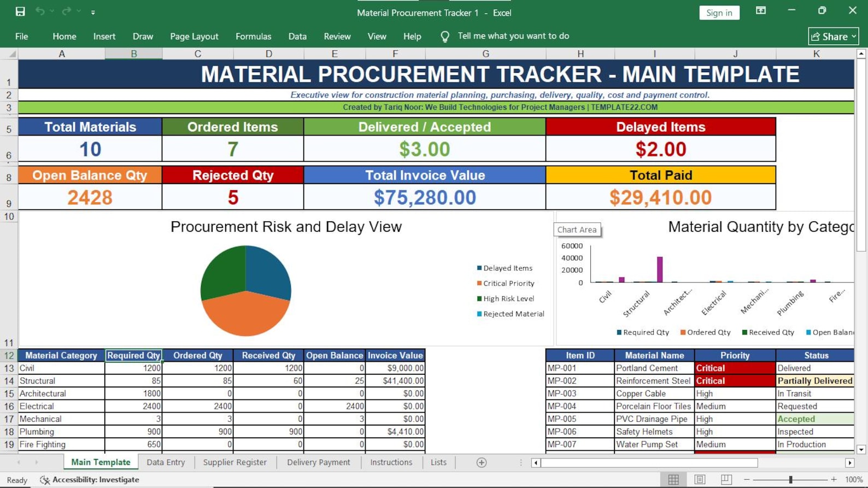Open the Draw ribbon tab
The width and height of the screenshot is (868, 488).
coord(143,36)
